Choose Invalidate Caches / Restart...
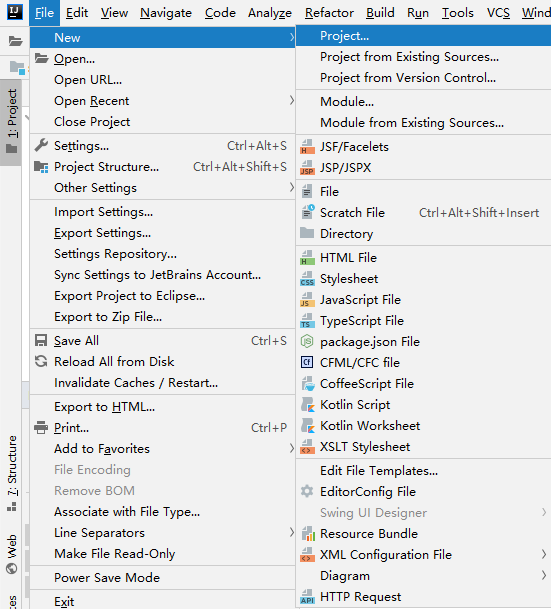551x609 pixels. tap(162, 383)
